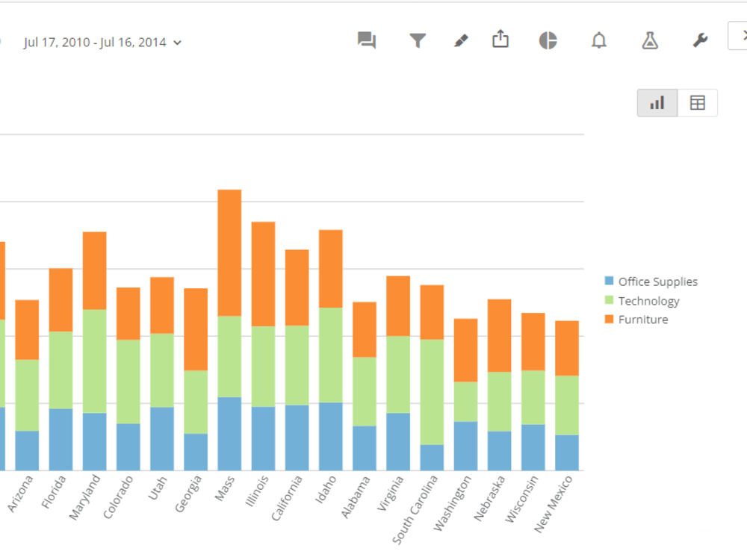Switch to the data grid tab
This screenshot has width=747, height=560.
696,102
